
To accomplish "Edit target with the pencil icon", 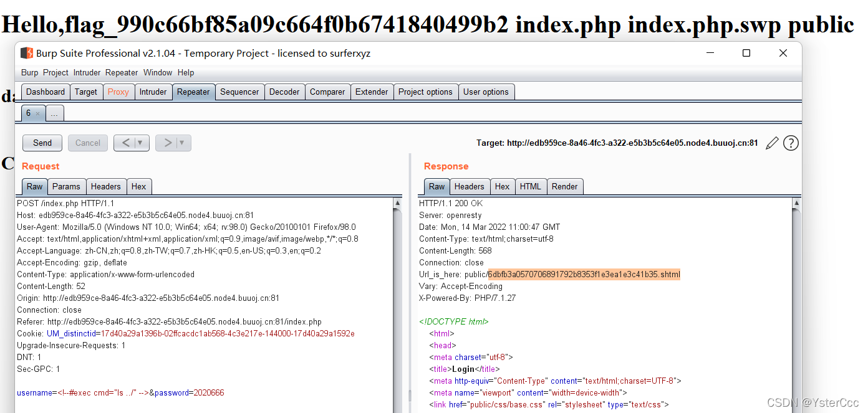I will 772,143.
